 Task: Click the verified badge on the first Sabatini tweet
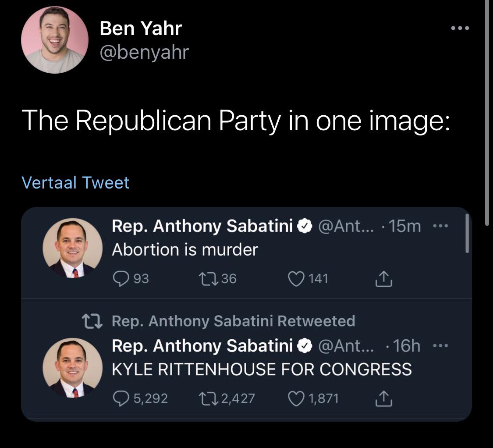click(305, 227)
